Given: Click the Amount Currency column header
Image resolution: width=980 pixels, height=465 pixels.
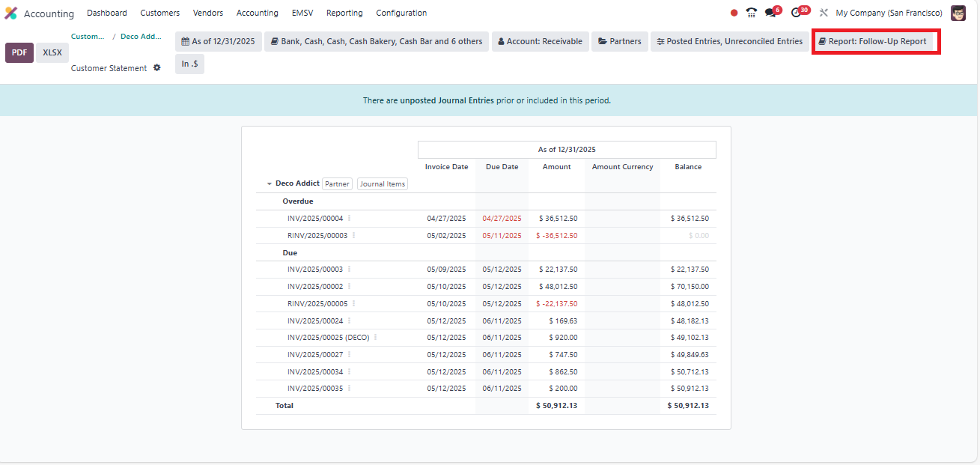Looking at the screenshot, I should (x=623, y=167).
